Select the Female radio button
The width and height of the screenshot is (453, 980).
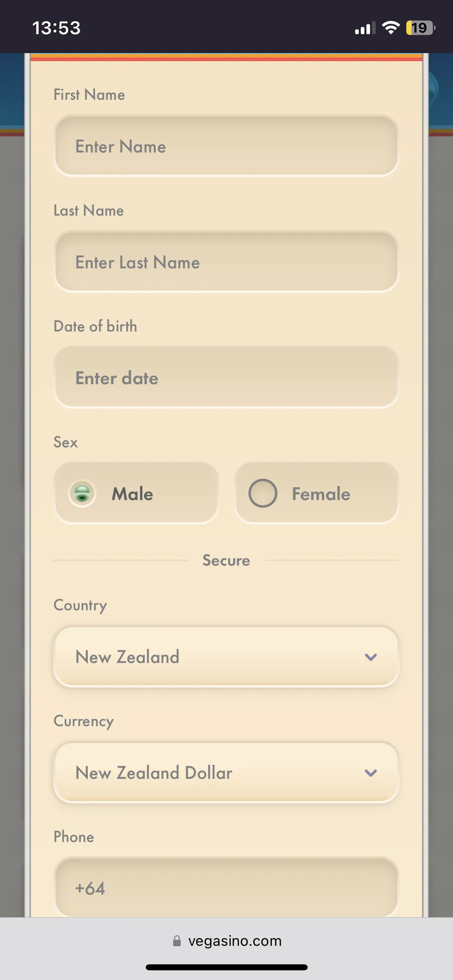click(x=263, y=493)
